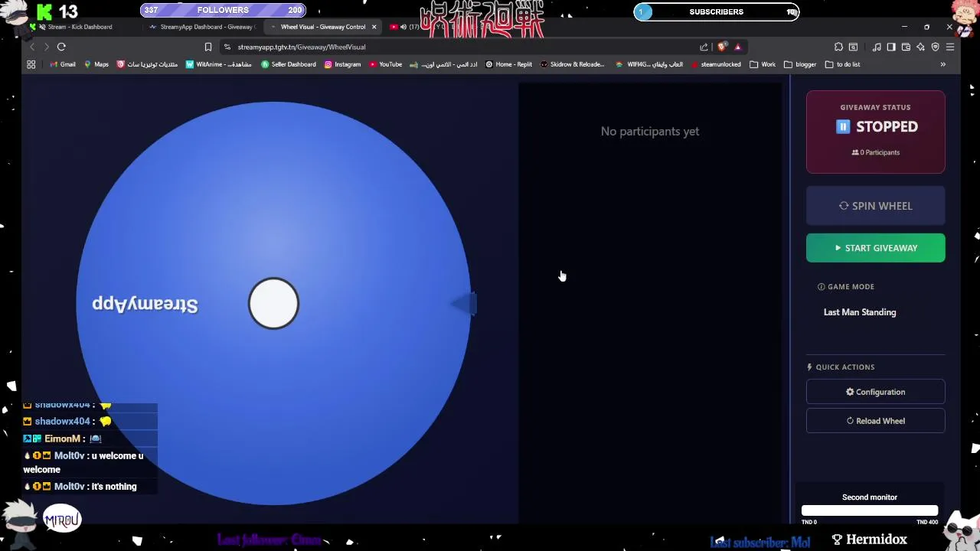Screen dimensions: 980x551
Task: Open the Brave VPN shield icon
Action: (935, 47)
